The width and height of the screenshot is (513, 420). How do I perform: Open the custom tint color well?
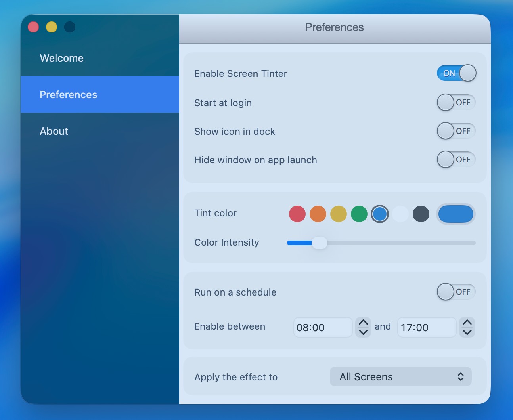point(456,214)
